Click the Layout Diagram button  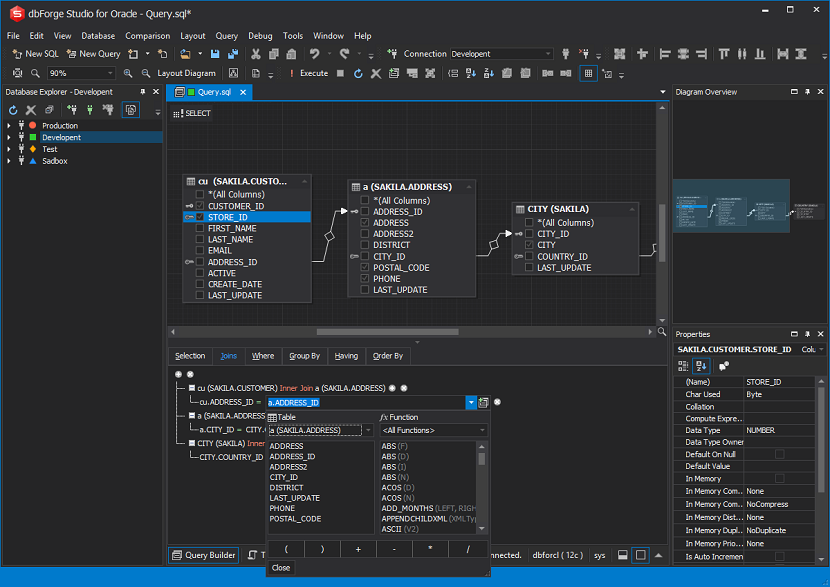(186, 73)
